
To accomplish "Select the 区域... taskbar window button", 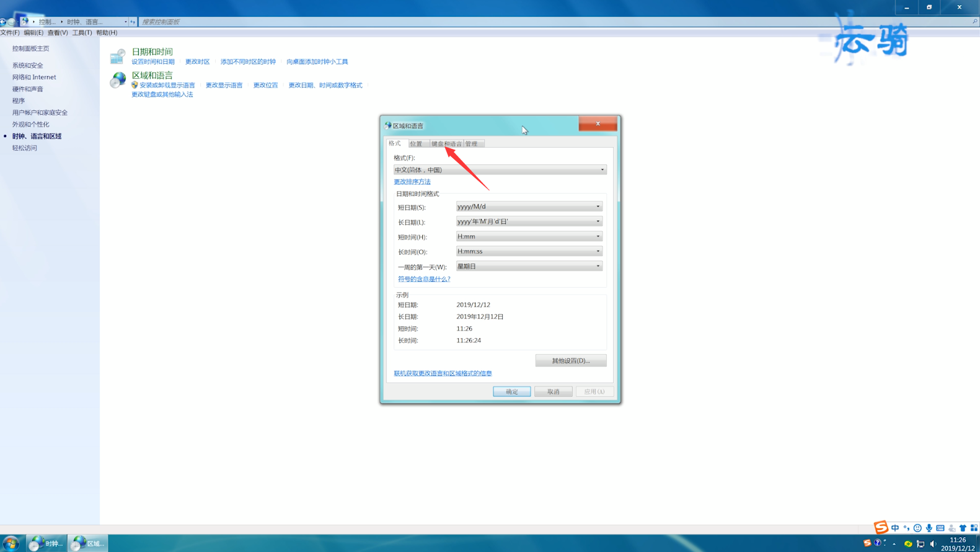I will click(x=88, y=543).
